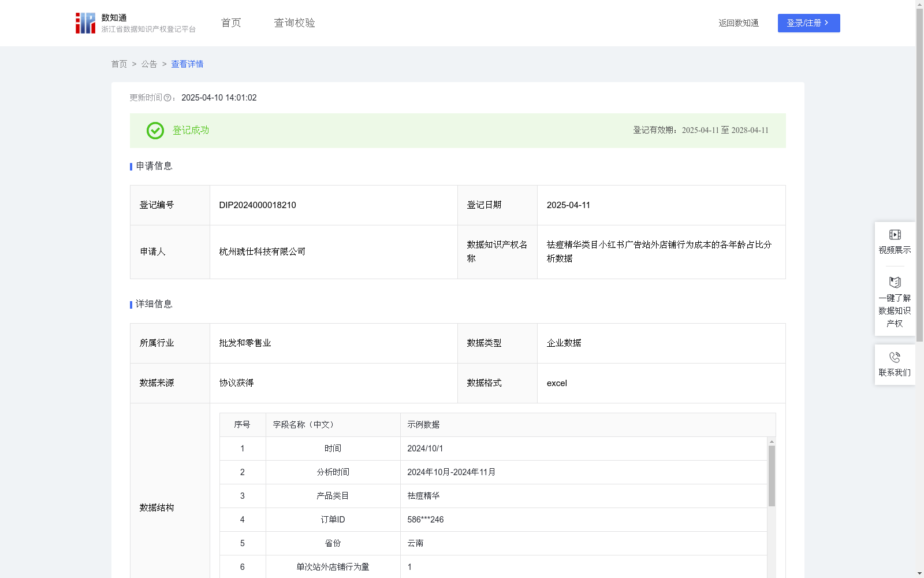Click the 协议获得 data source value
924x578 pixels.
point(236,383)
